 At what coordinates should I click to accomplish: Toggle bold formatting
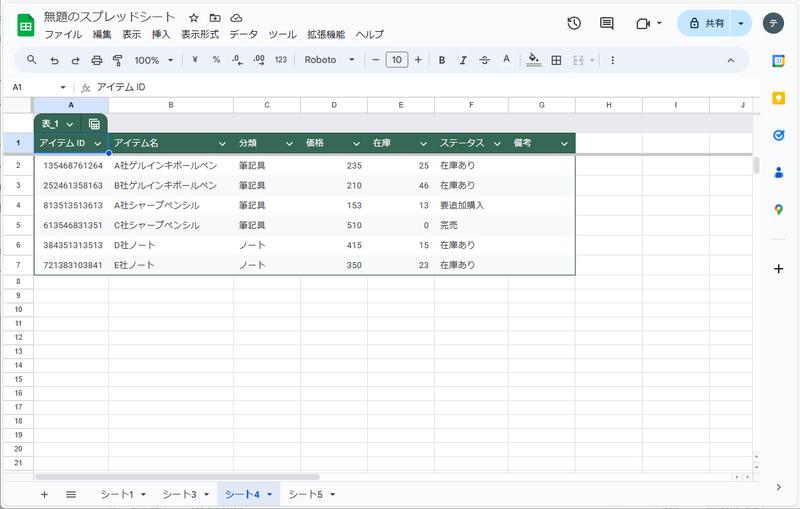click(x=442, y=60)
